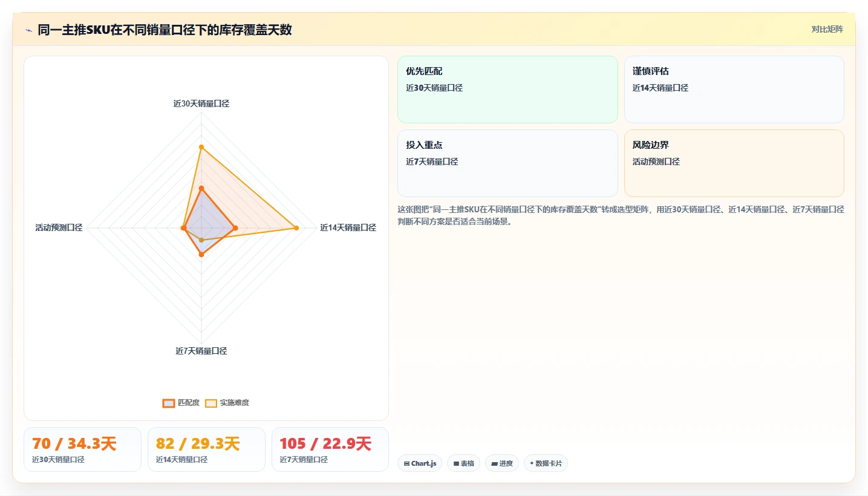The height and width of the screenshot is (496, 868).
Task: Click the orange 匹配度 point on the 近30天 axis
Action: [201, 189]
